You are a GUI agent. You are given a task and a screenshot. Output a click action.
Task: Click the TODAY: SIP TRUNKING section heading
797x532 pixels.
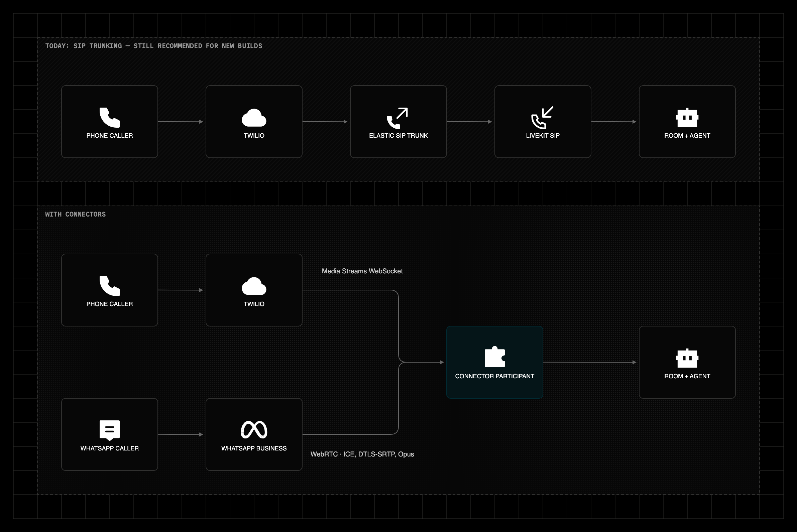(154, 46)
